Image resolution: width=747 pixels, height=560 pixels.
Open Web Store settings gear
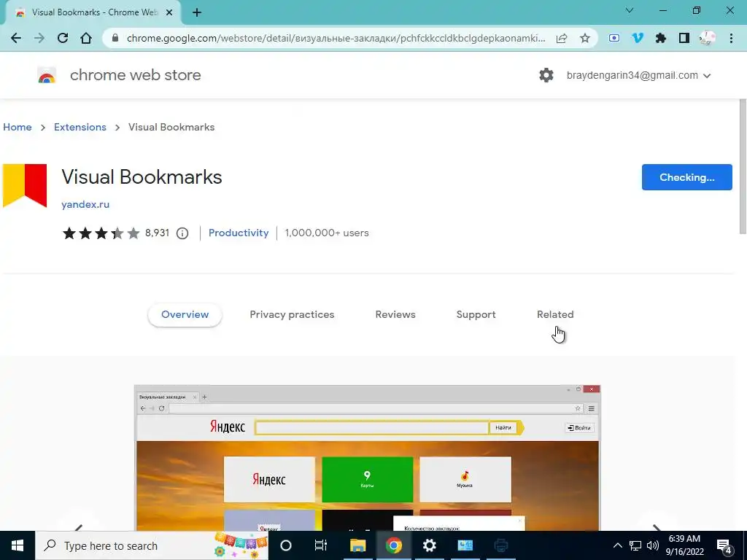coord(546,75)
